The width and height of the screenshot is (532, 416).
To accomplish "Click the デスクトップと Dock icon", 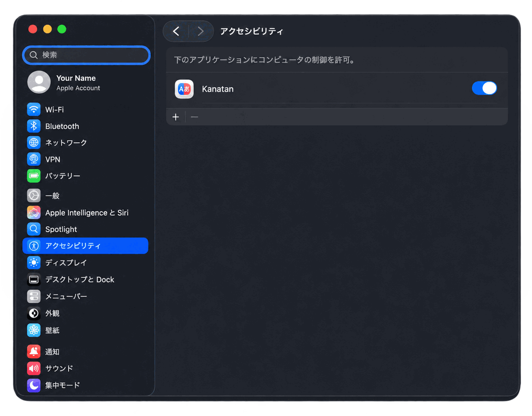I will click(x=34, y=279).
